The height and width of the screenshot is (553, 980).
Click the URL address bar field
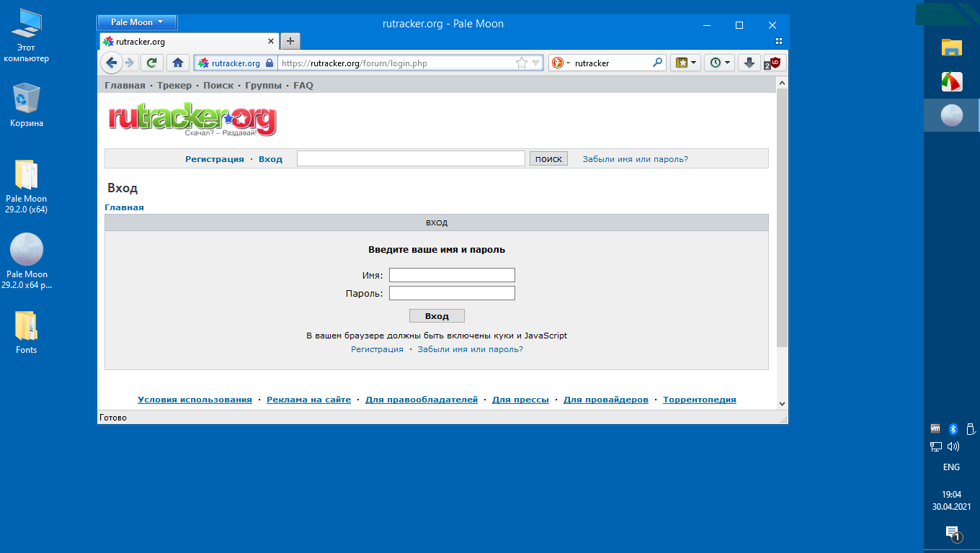tap(396, 63)
